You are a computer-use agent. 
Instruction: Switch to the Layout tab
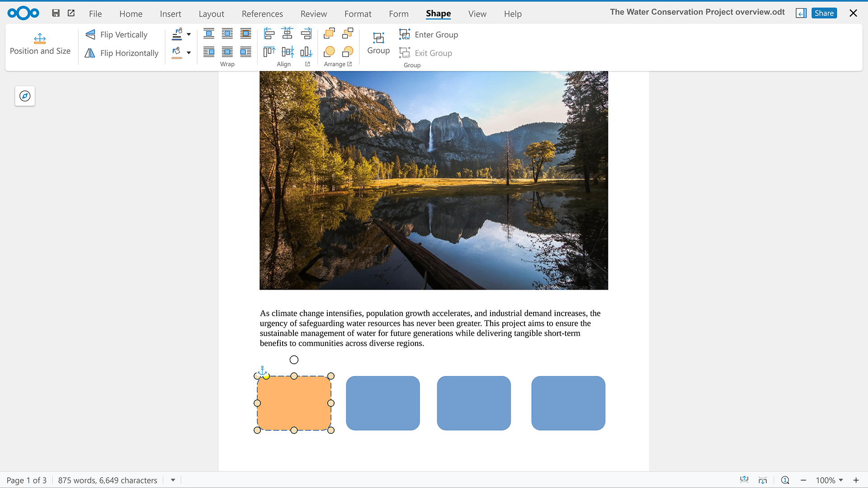click(x=211, y=14)
